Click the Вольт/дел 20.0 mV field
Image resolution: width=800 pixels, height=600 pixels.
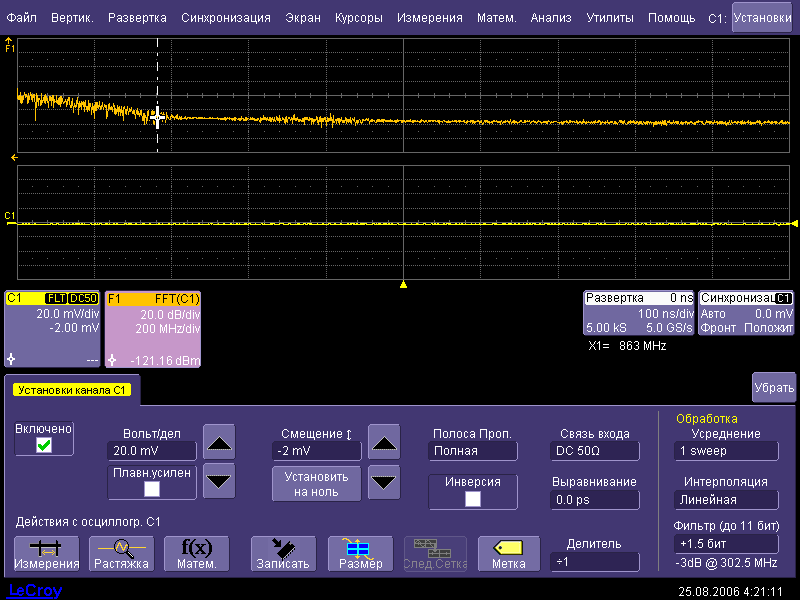152,451
